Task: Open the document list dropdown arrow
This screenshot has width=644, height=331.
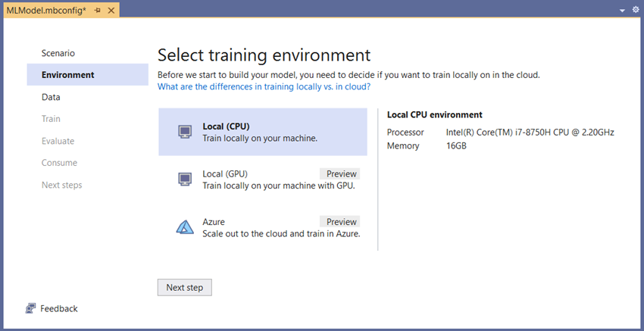Action: point(623,11)
